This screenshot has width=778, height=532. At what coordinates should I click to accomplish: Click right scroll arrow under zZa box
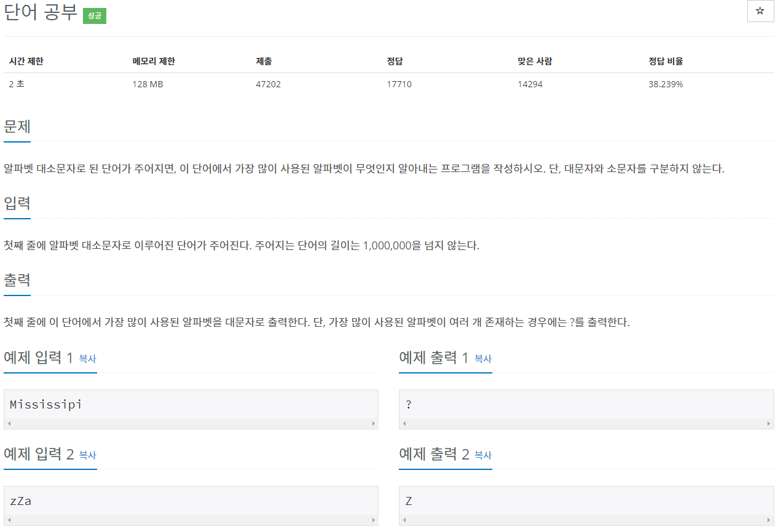tap(373, 520)
